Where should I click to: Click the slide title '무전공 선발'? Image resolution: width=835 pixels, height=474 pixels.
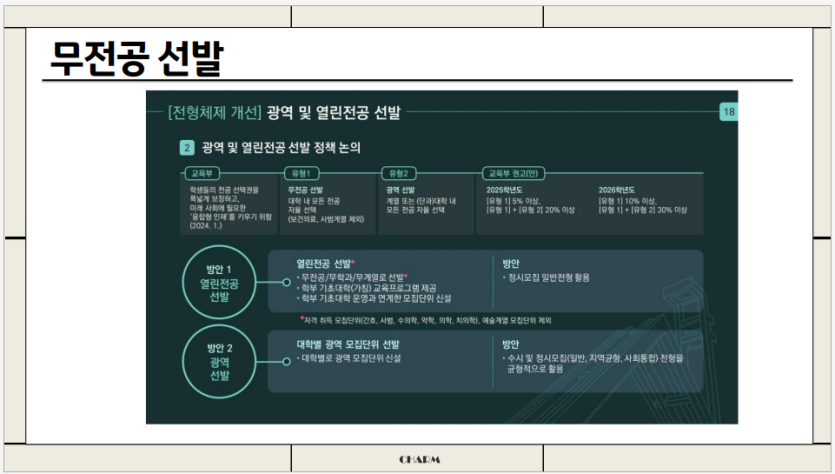tap(137, 58)
